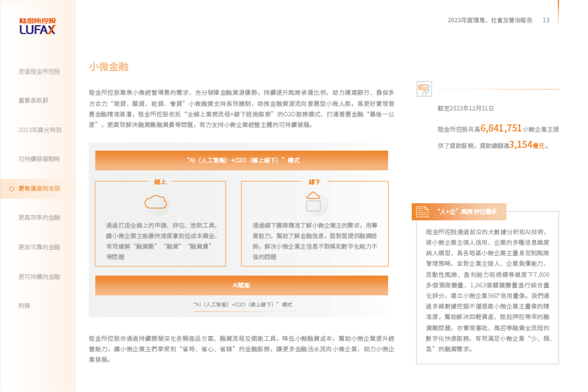Screen dimensions: 588x392
Task: Select the 2023年高光時刻 navigation item
Action: pyautogui.click(x=39, y=130)
